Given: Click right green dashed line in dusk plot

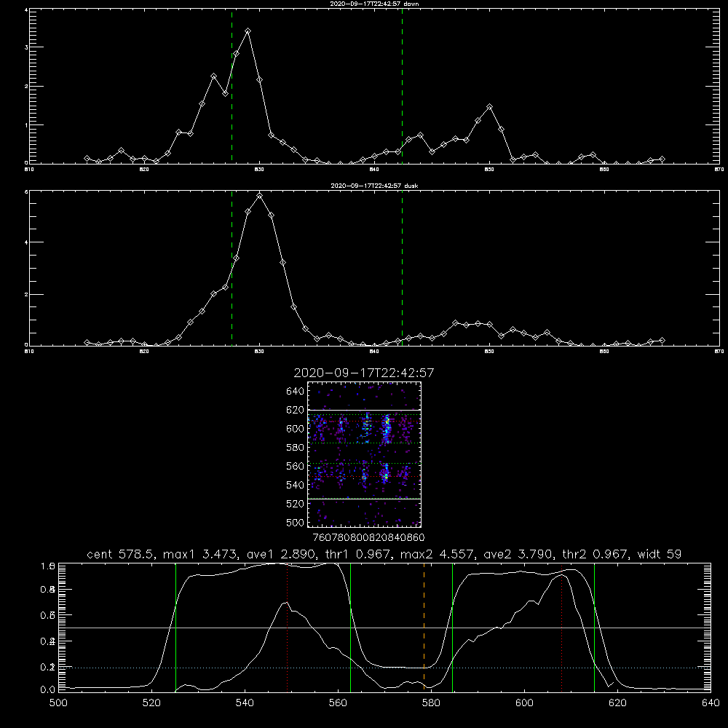Looking at the screenshot, I should [x=402, y=268].
